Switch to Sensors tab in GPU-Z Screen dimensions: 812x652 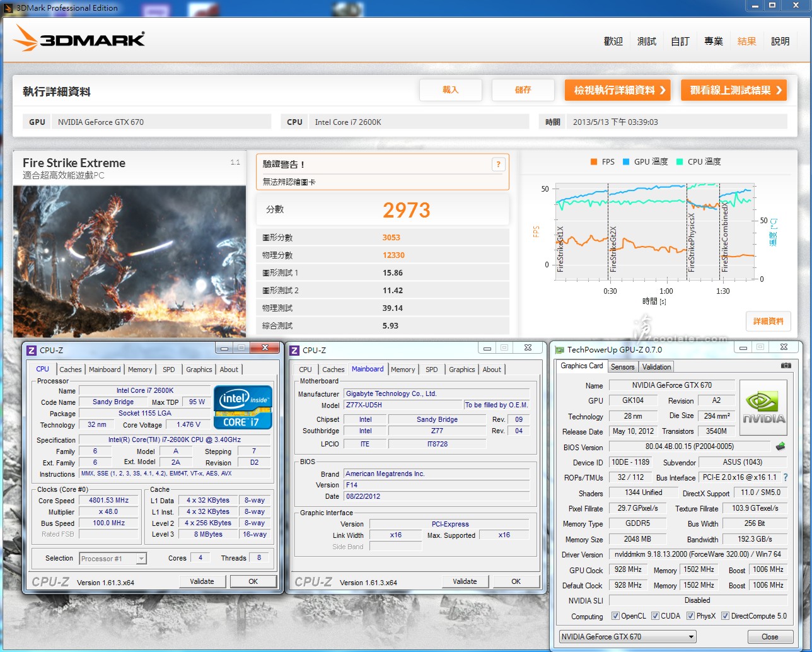pos(623,367)
